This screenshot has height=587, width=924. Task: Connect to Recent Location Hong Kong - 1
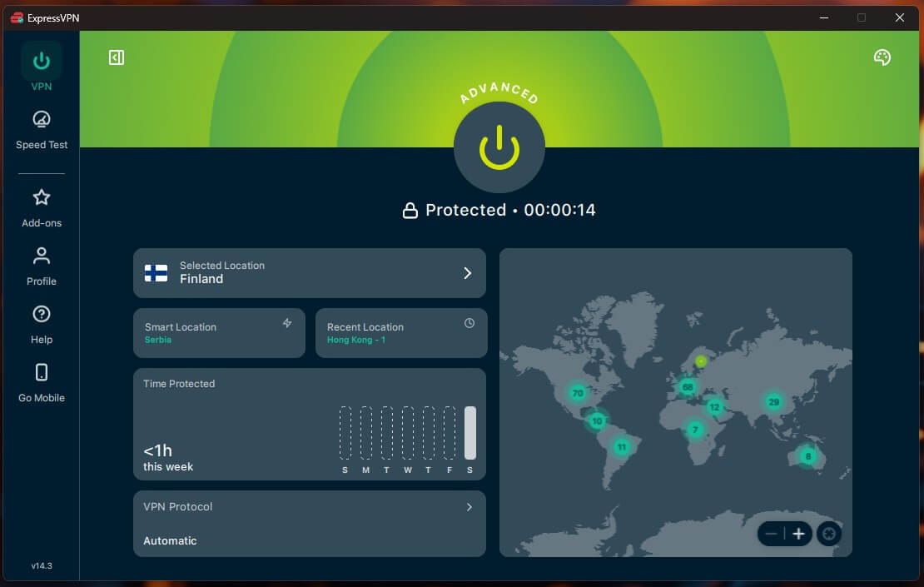(x=401, y=333)
